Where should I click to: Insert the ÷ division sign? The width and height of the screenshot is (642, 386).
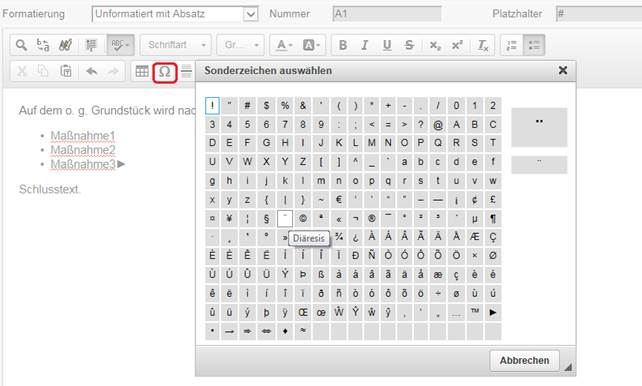pos(438,293)
